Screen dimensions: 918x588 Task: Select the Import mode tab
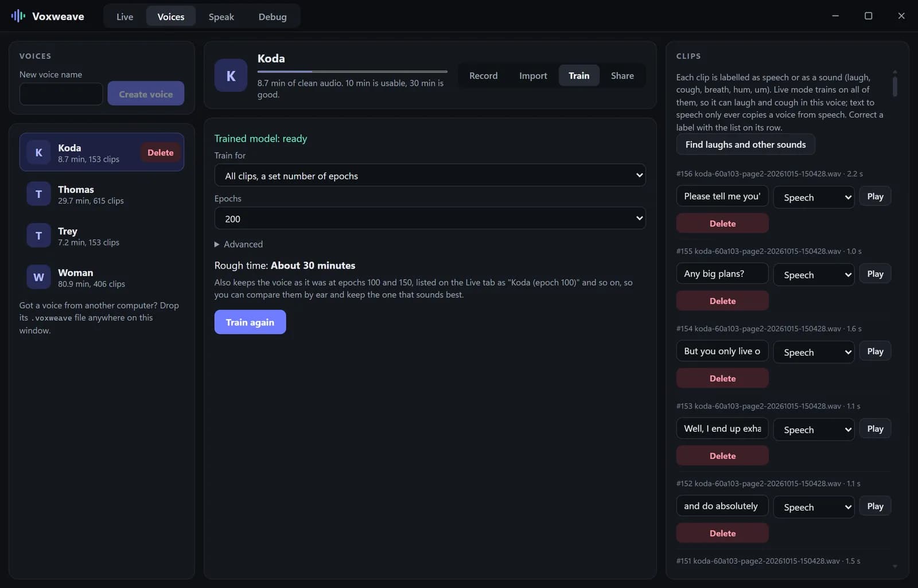533,76
